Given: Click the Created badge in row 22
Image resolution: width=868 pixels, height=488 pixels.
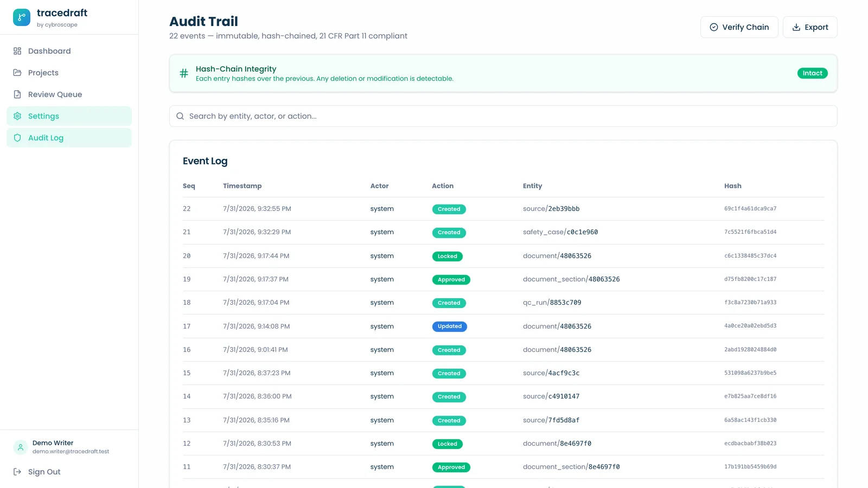Looking at the screenshot, I should (449, 209).
